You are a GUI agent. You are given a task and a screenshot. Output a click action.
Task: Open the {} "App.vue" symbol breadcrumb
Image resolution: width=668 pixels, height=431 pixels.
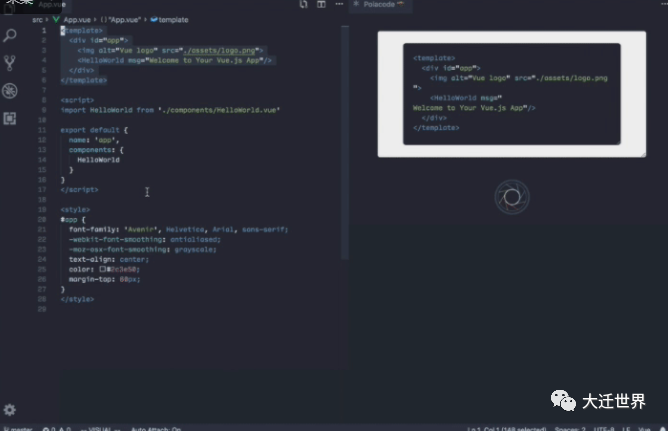tap(121, 20)
